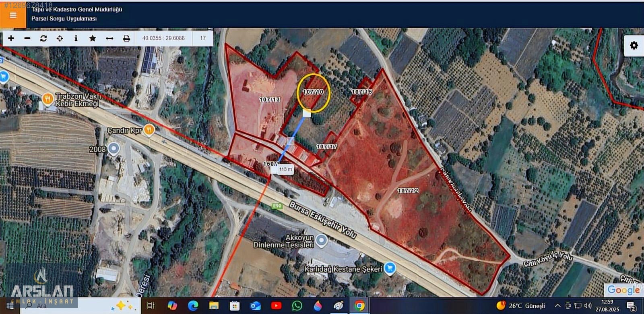
Task: Click the Akkoyun Dinlenme Tesisleri pin
Action: pyautogui.click(x=321, y=241)
